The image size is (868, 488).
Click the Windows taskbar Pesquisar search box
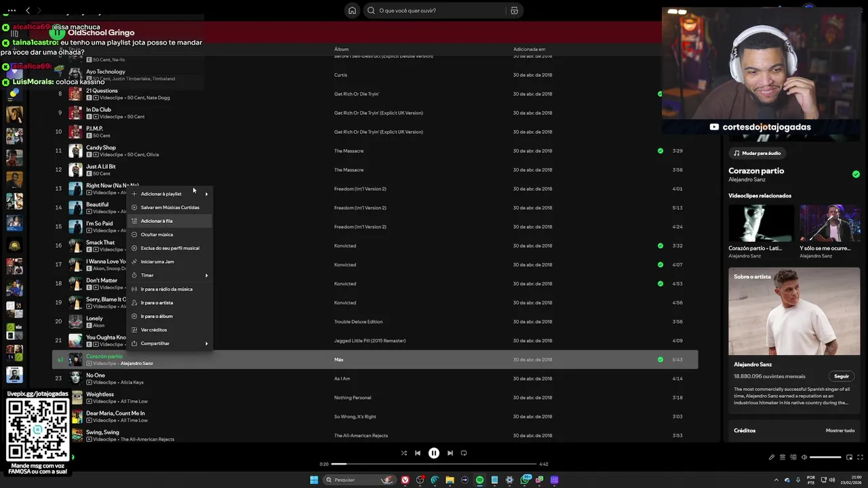[x=358, y=480]
